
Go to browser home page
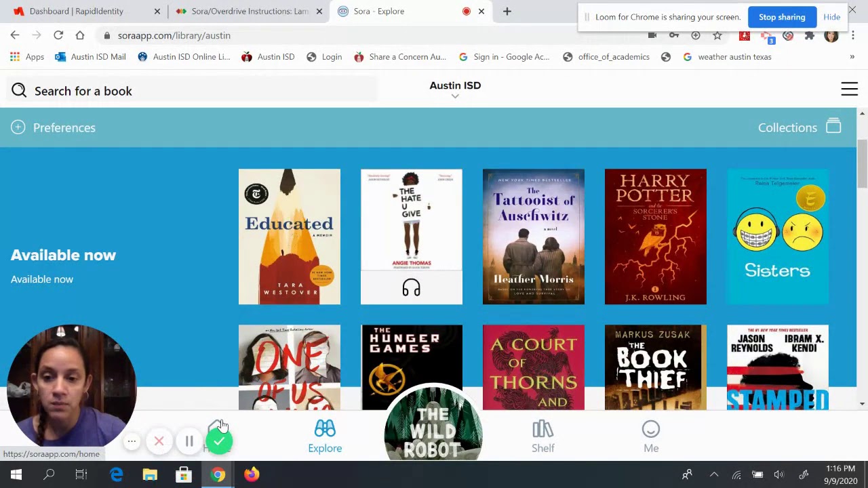pyautogui.click(x=80, y=35)
